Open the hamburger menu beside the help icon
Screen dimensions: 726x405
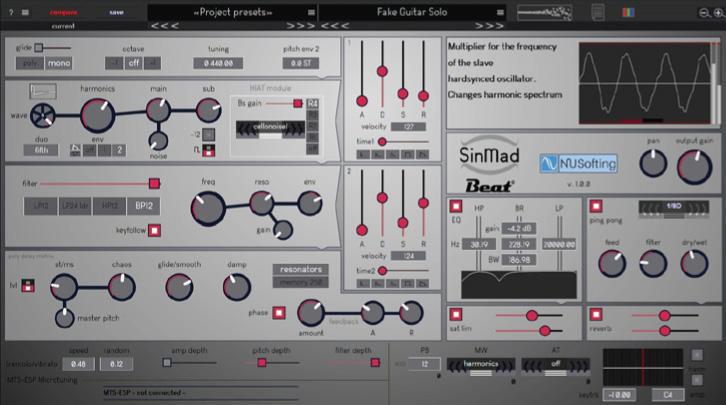click(x=25, y=12)
